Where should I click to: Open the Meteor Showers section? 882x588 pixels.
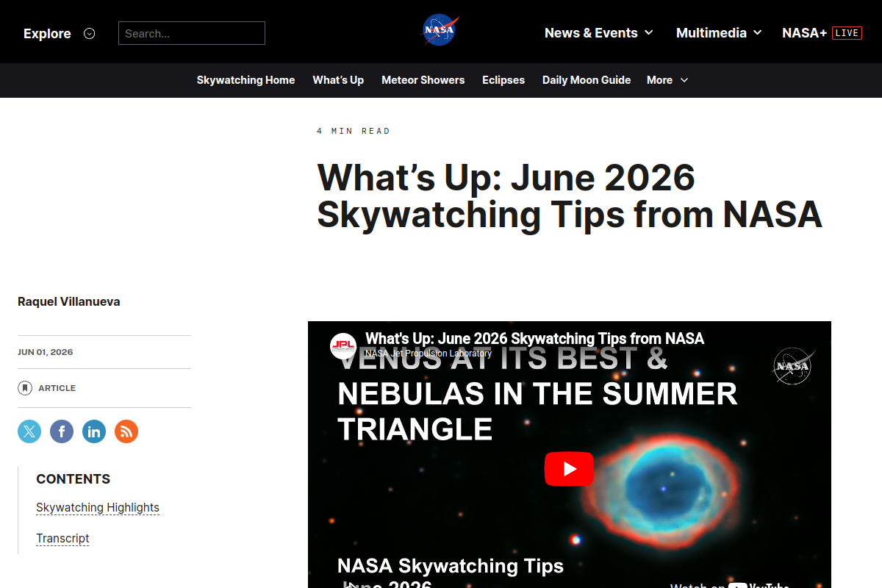pyautogui.click(x=423, y=80)
